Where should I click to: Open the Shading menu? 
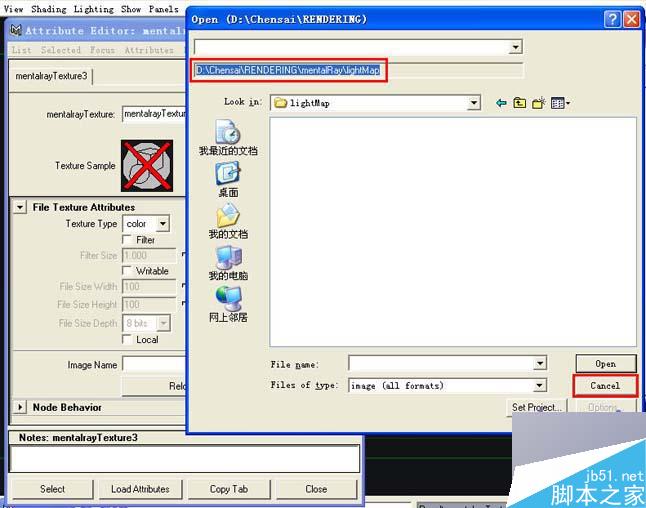coord(49,9)
